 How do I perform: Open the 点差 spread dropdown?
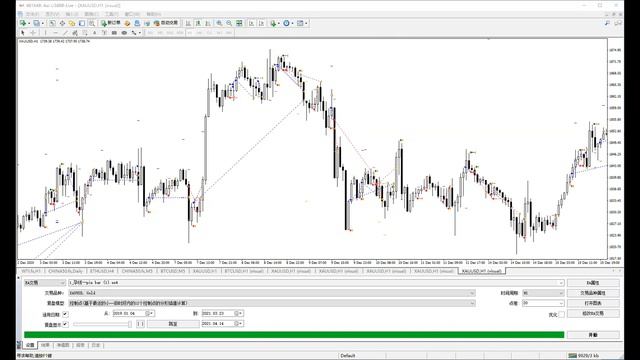(543, 303)
